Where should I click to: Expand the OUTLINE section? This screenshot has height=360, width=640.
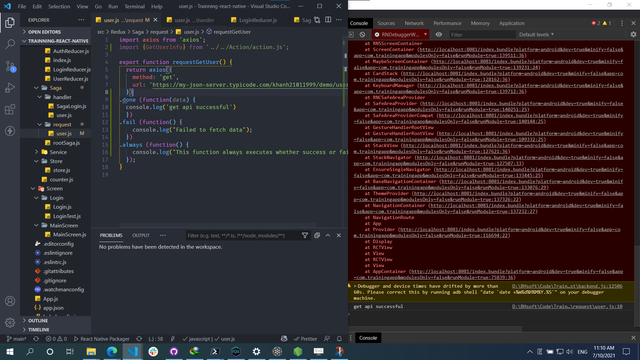coord(38,321)
